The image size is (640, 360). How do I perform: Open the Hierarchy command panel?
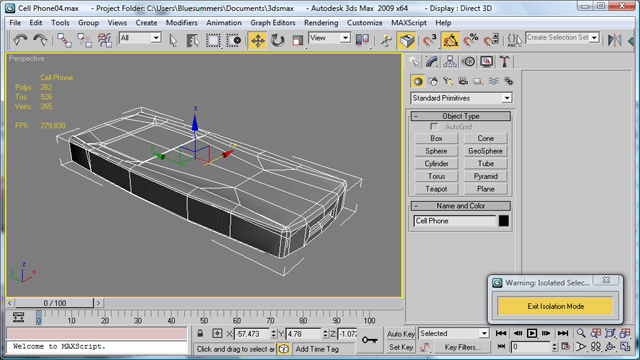pyautogui.click(x=450, y=62)
